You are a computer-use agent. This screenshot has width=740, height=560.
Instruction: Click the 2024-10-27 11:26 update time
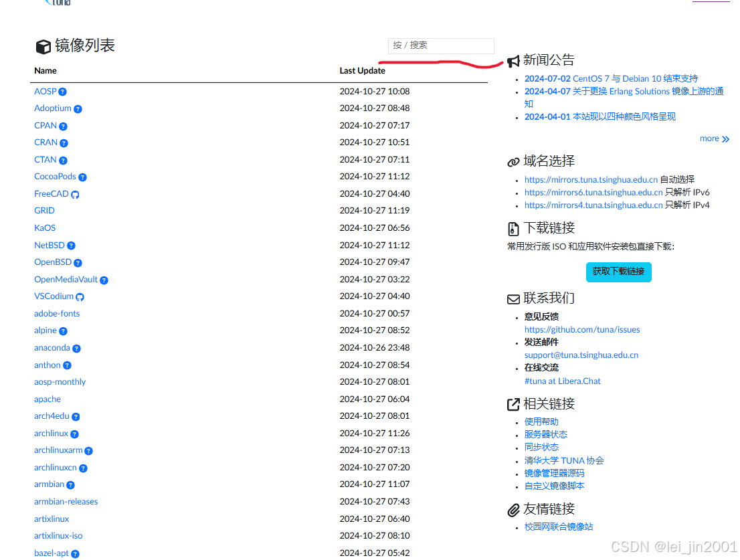tap(375, 434)
